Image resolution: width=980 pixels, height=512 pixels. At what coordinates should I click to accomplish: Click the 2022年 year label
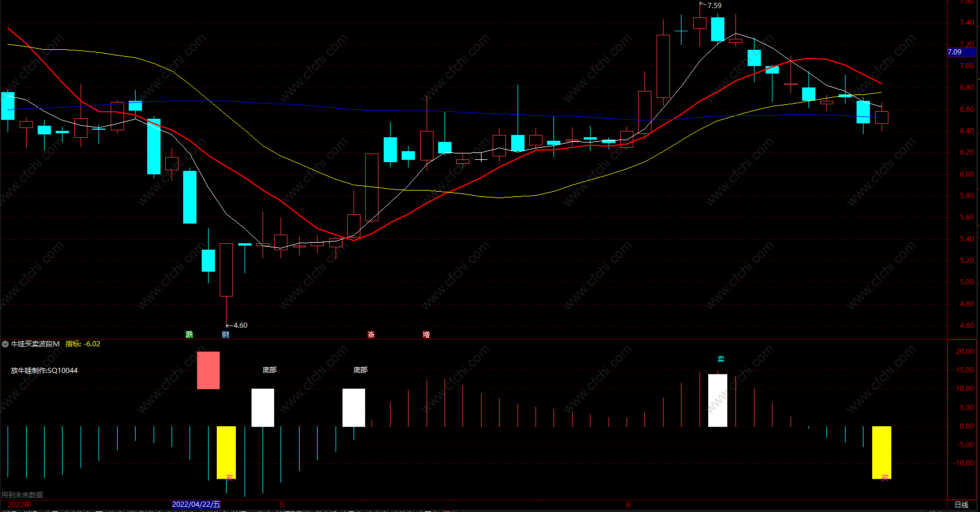pos(19,504)
